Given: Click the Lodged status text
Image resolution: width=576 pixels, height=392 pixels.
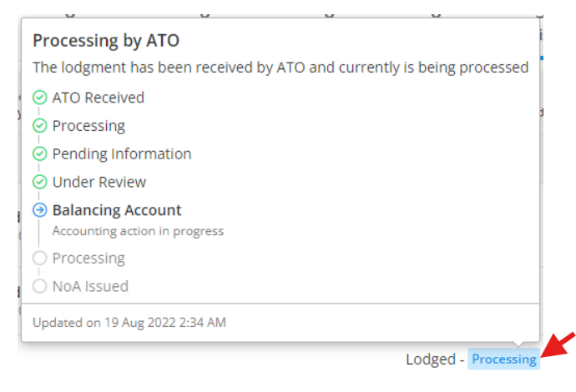Looking at the screenshot, I should click(x=431, y=359).
